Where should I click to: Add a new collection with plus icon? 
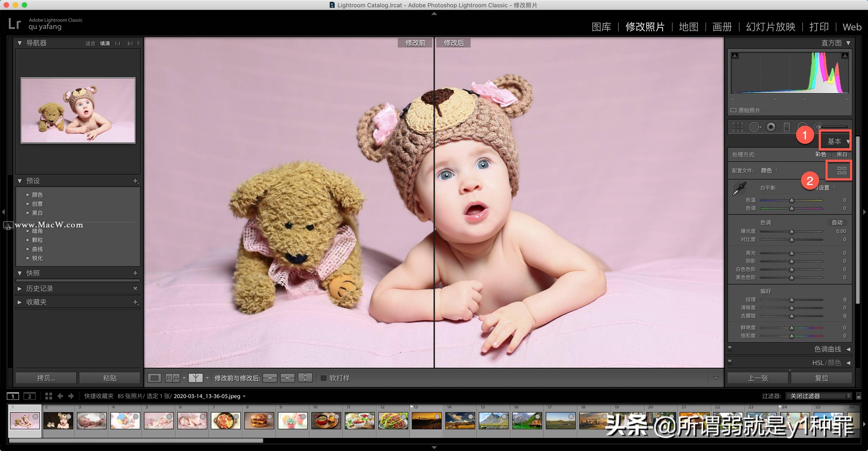pos(136,302)
